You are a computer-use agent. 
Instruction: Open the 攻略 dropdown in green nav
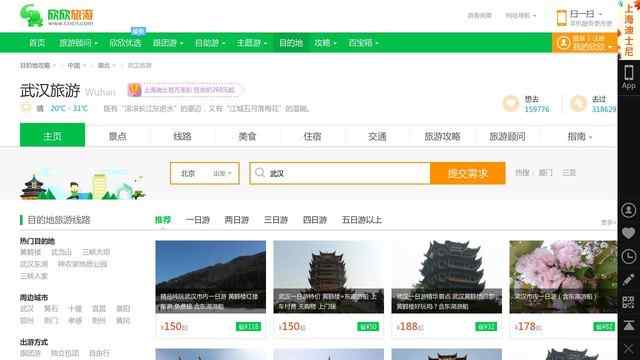pyautogui.click(x=325, y=43)
